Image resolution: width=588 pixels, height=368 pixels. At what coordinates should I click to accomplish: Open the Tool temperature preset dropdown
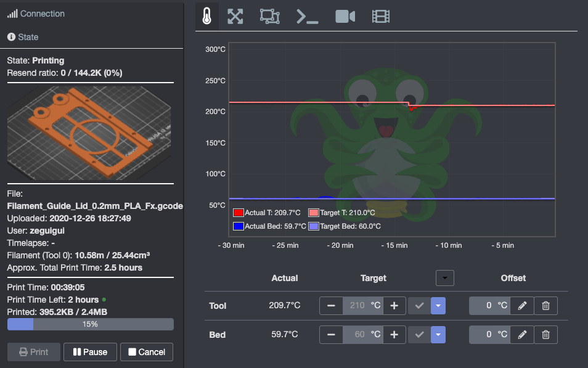(438, 306)
